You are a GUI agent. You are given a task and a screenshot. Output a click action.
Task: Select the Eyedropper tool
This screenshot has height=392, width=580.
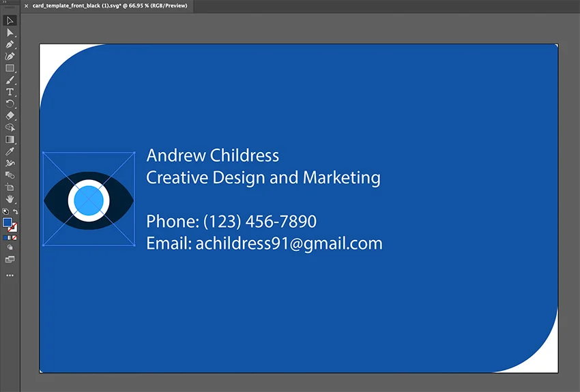pyautogui.click(x=10, y=151)
